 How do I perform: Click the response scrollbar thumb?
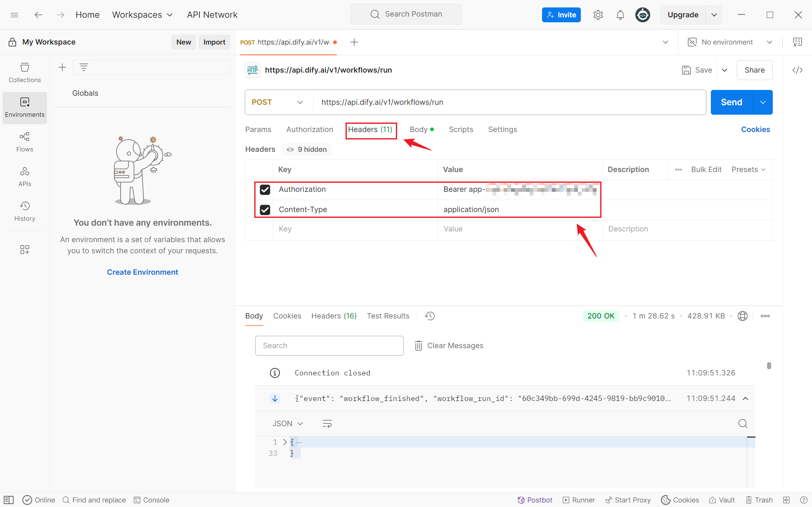pyautogui.click(x=769, y=366)
